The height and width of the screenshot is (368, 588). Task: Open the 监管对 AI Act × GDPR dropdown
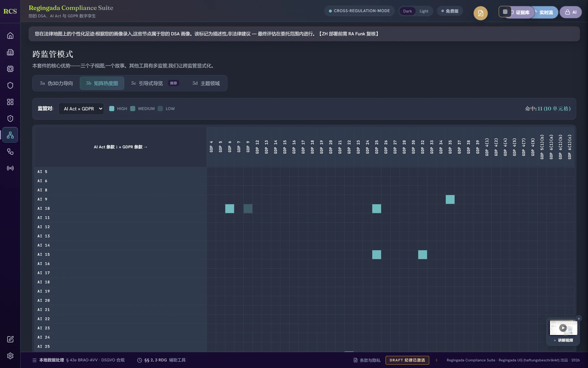coord(81,109)
